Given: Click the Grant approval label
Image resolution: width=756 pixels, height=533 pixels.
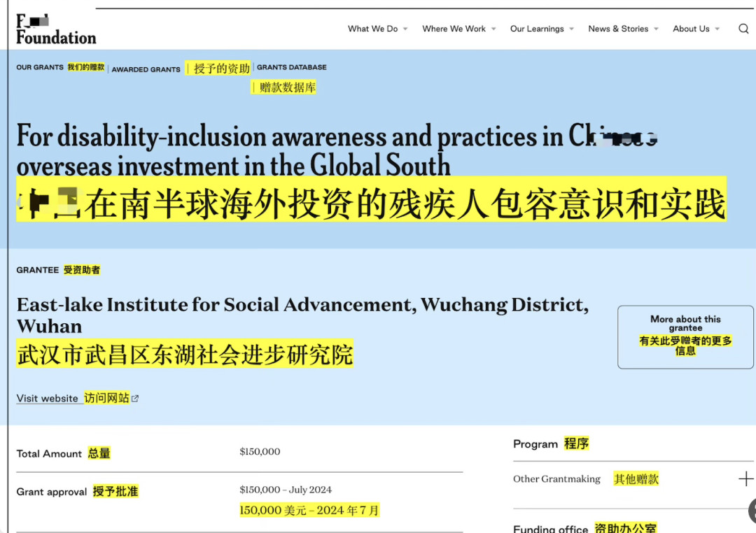Looking at the screenshot, I should tap(52, 492).
